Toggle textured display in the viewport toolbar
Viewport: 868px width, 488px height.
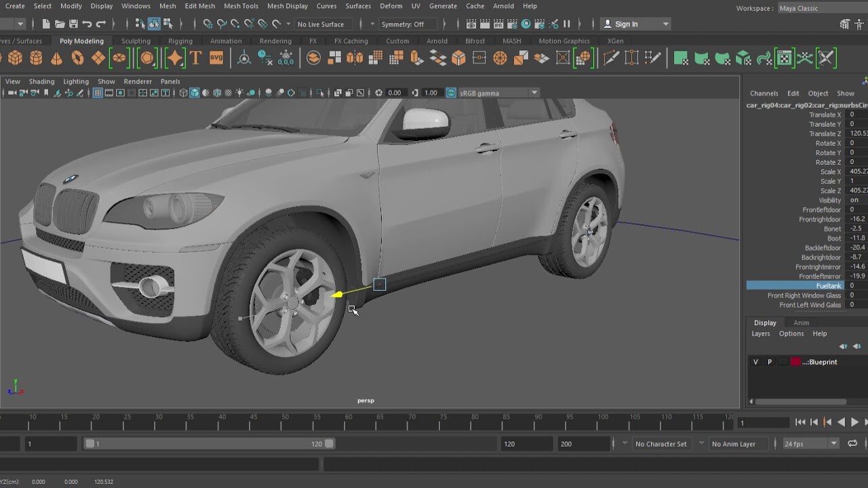coord(205,94)
